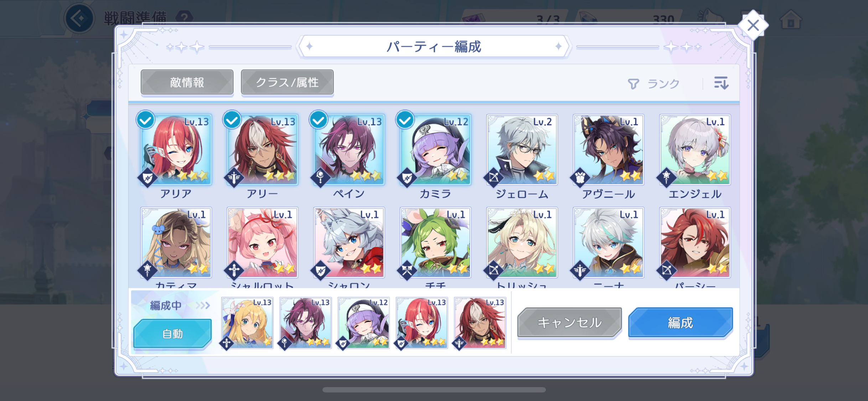Click the funnel filter icon
This screenshot has height=401, width=868.
(x=633, y=84)
